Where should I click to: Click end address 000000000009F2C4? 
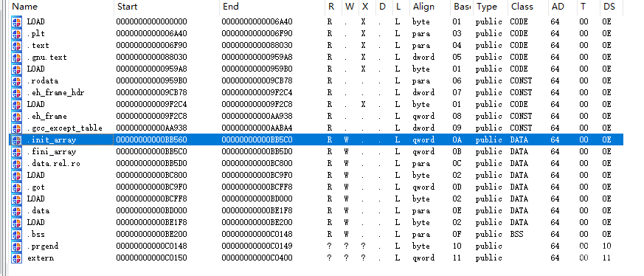click(x=257, y=93)
